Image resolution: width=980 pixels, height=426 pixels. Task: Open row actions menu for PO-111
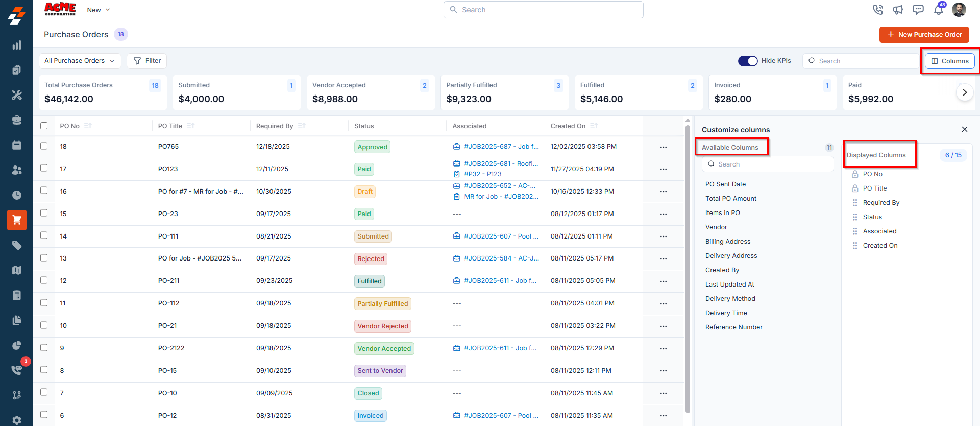tap(664, 236)
